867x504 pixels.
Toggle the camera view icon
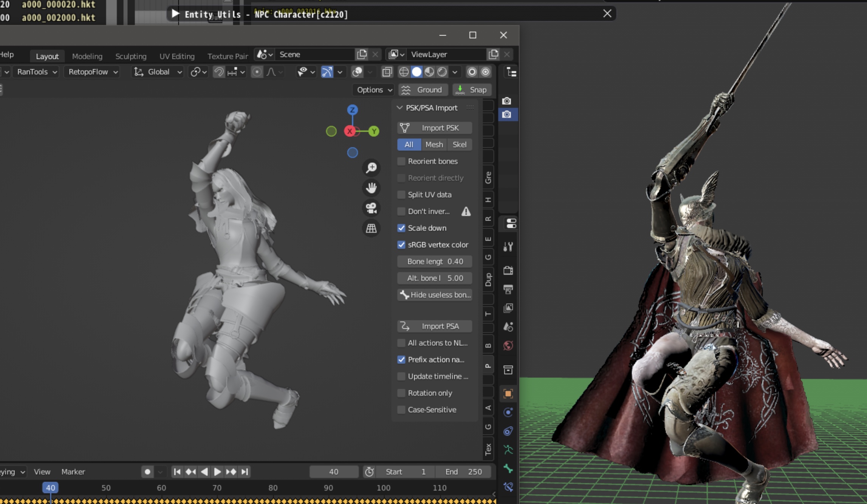tap(371, 208)
